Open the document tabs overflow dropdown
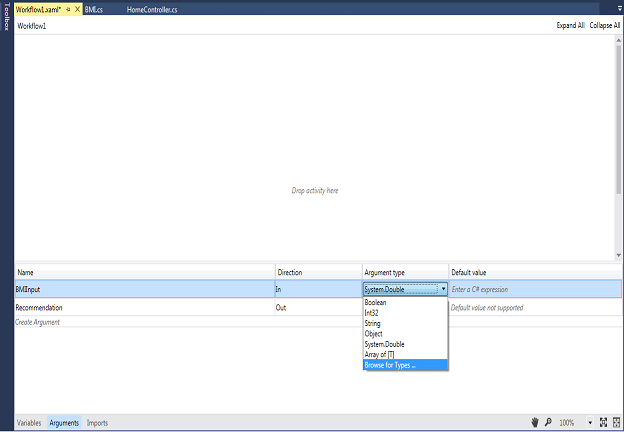This screenshot has height=432, width=624. coord(619,8)
